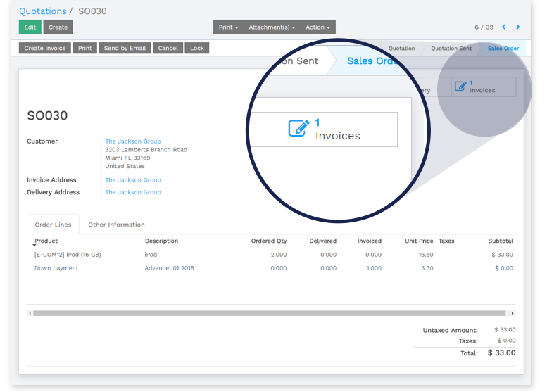Click the Create button
Image resolution: width=547 pixels, height=392 pixels.
(58, 27)
